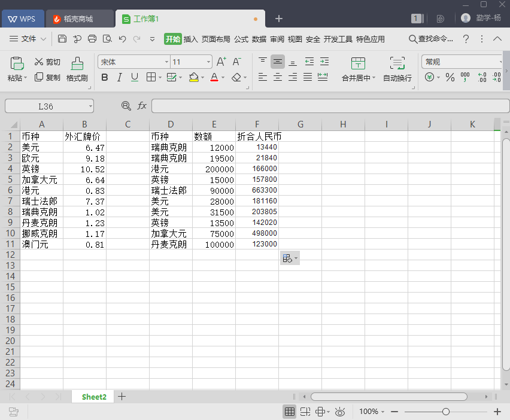This screenshot has height=420, width=510.
Task: Toggle italic formatting
Action: [x=120, y=77]
